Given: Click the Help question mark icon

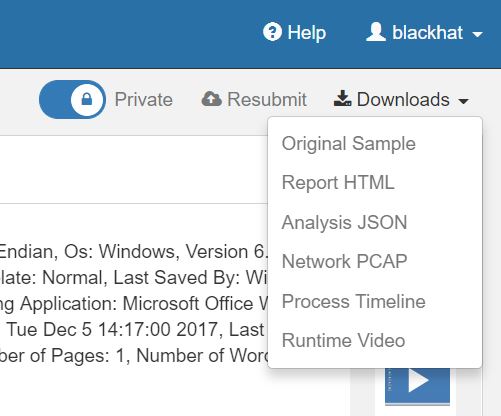Looking at the screenshot, I should (272, 32).
